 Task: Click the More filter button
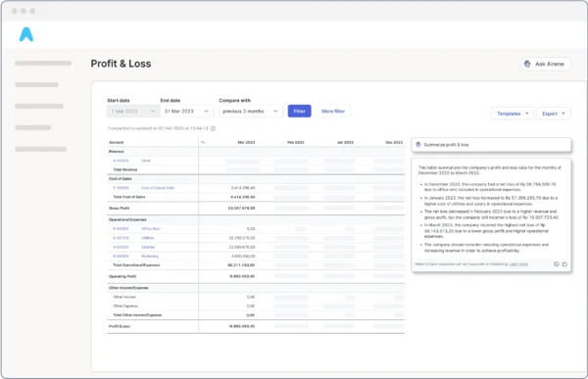(333, 112)
